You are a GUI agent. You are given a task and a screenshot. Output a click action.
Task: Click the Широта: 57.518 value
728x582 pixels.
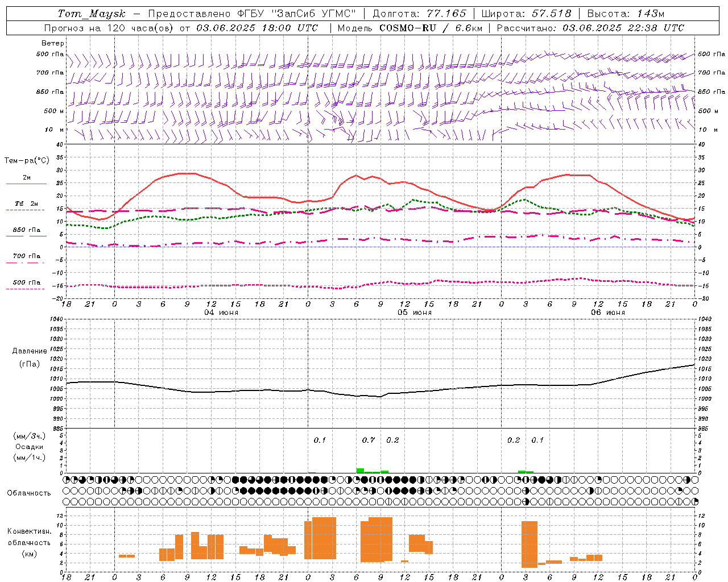coord(526,14)
